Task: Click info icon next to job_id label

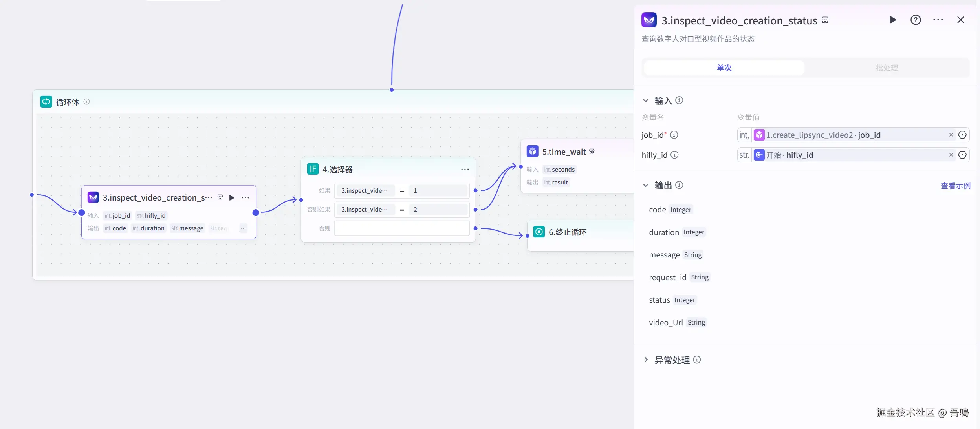Action: pos(674,135)
